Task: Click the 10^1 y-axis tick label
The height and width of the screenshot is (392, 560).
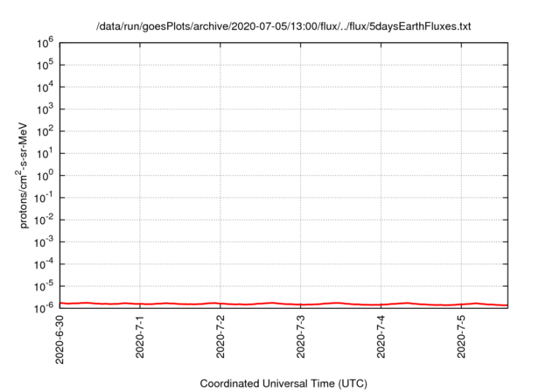Action: 45,153
